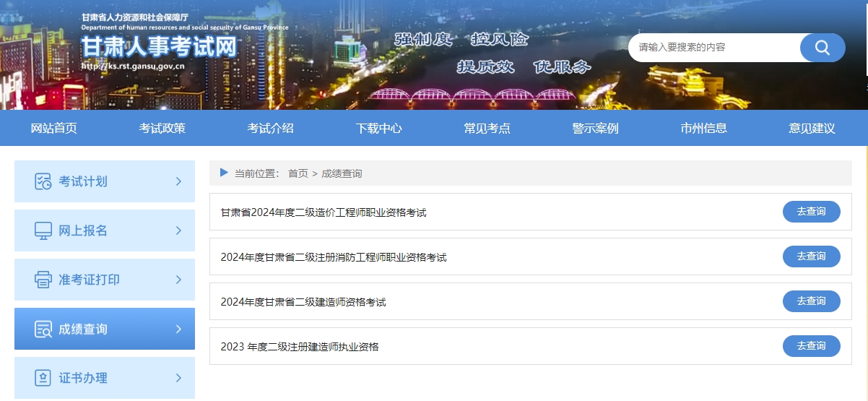The height and width of the screenshot is (401, 868).
Task: Open 2023 年度二级注册建造师执业资格 entry
Action: click(x=300, y=347)
